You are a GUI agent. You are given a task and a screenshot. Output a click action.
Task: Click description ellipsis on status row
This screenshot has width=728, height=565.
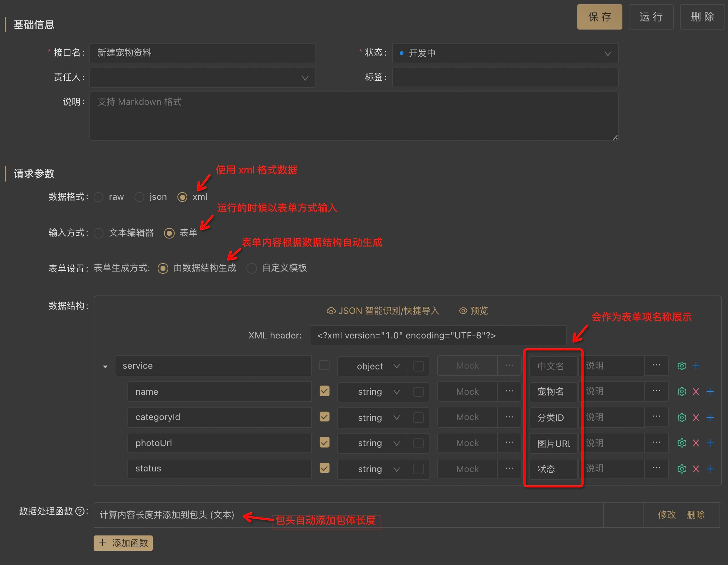pyautogui.click(x=656, y=468)
